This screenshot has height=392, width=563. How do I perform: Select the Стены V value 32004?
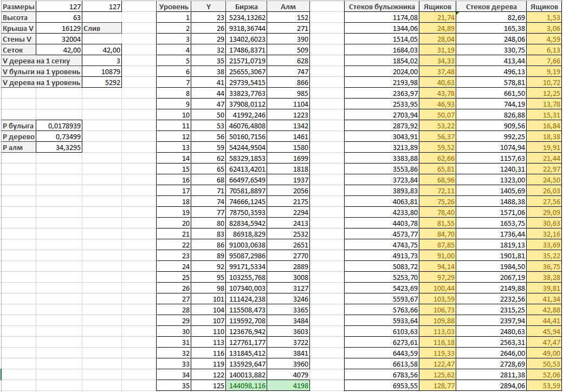pyautogui.click(x=59, y=39)
